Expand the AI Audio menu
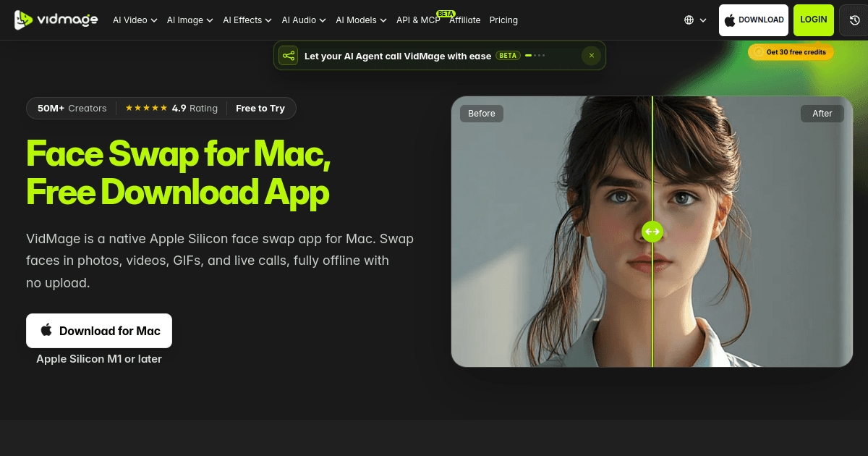Image resolution: width=868 pixels, height=456 pixels. coord(304,20)
